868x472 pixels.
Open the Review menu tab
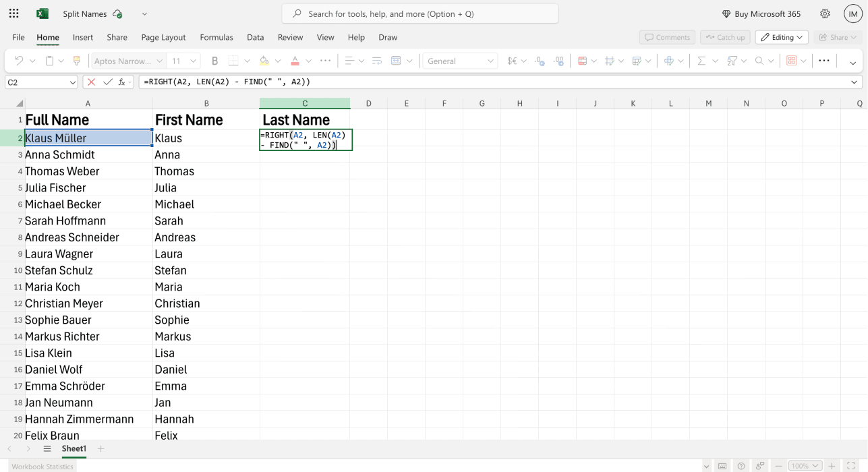[290, 37]
